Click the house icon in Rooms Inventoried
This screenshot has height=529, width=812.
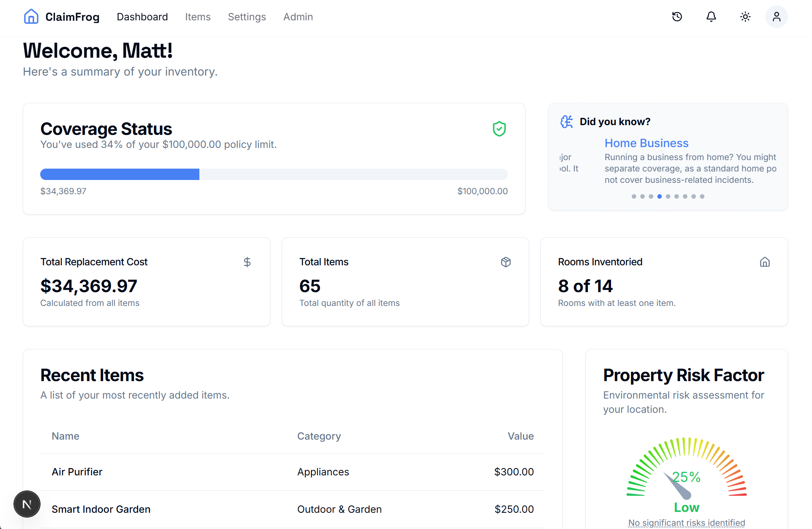click(x=765, y=262)
